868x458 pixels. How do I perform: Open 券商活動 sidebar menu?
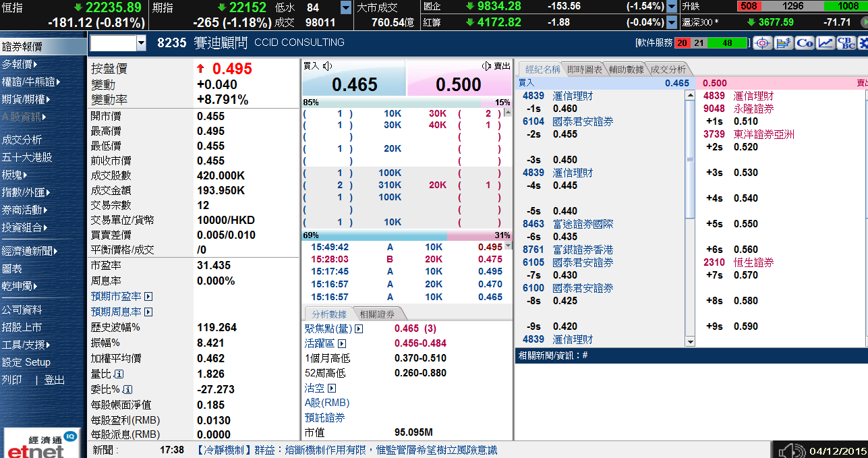[x=24, y=210]
